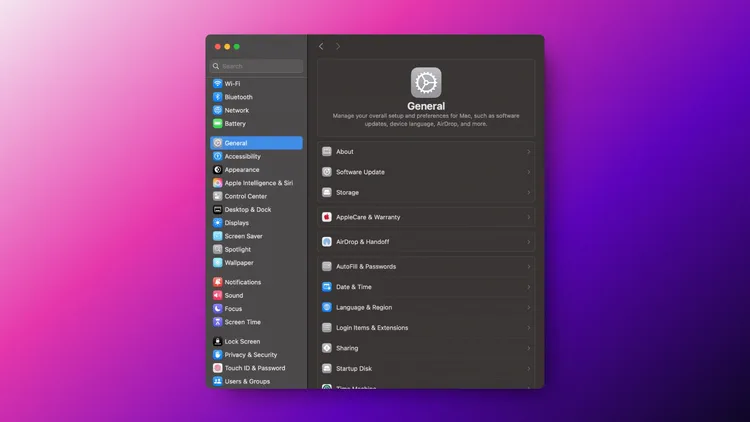The height and width of the screenshot is (422, 750).
Task: Select General in the sidebar
Action: coord(256,143)
